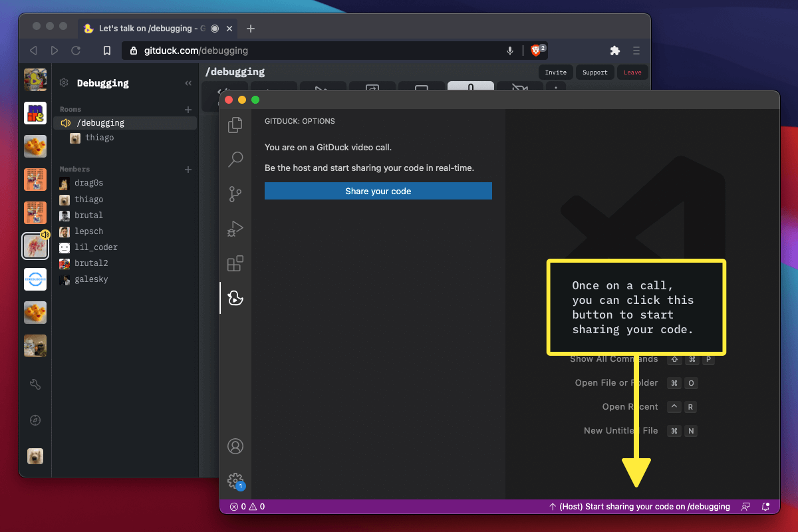Image resolution: width=798 pixels, height=532 pixels.
Task: Open Run and Debug view in VS Code
Action: click(235, 229)
